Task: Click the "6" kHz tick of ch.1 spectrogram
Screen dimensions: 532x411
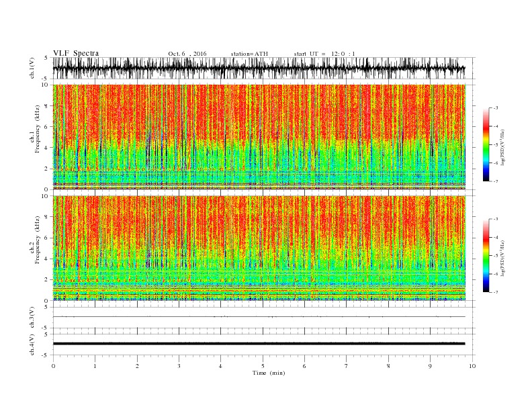Action: [47, 127]
